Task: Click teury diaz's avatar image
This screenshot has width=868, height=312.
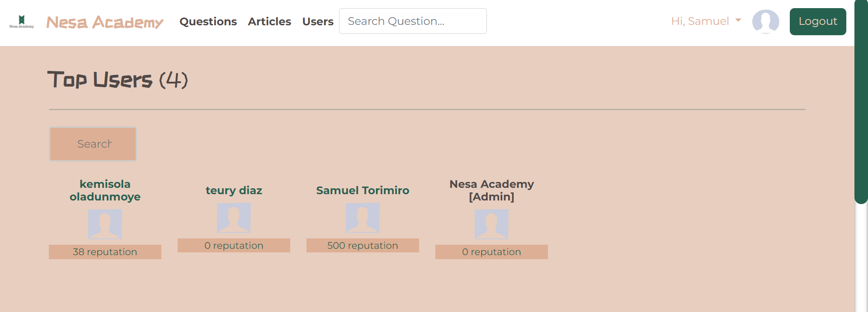Action: (x=234, y=218)
